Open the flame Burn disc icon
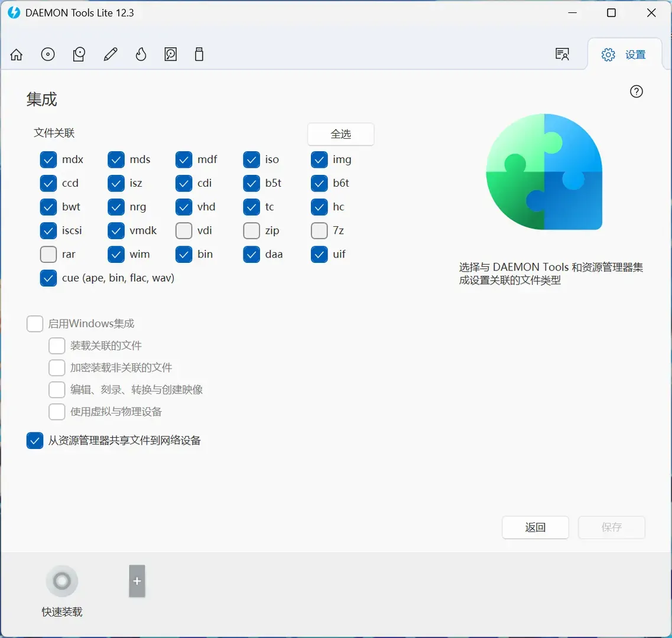This screenshot has height=638, width=672. click(x=141, y=54)
